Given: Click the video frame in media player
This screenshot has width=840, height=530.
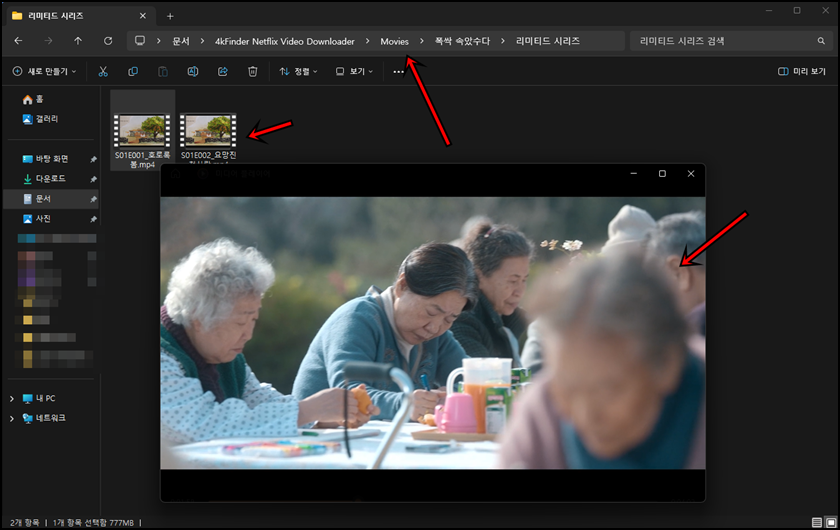Looking at the screenshot, I should click(x=433, y=333).
